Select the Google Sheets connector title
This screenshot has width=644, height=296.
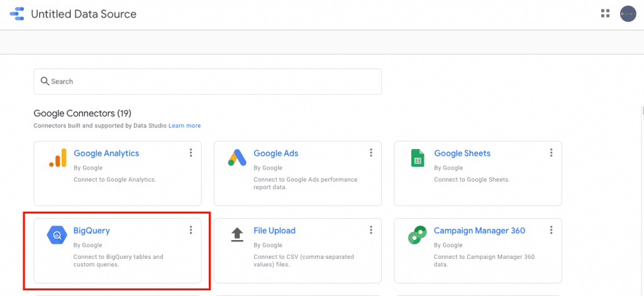pyautogui.click(x=462, y=153)
